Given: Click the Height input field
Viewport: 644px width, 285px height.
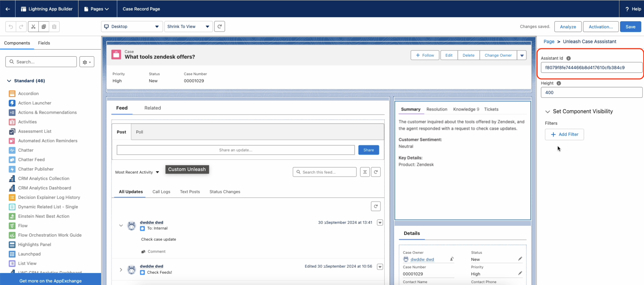Looking at the screenshot, I should 591,93.
